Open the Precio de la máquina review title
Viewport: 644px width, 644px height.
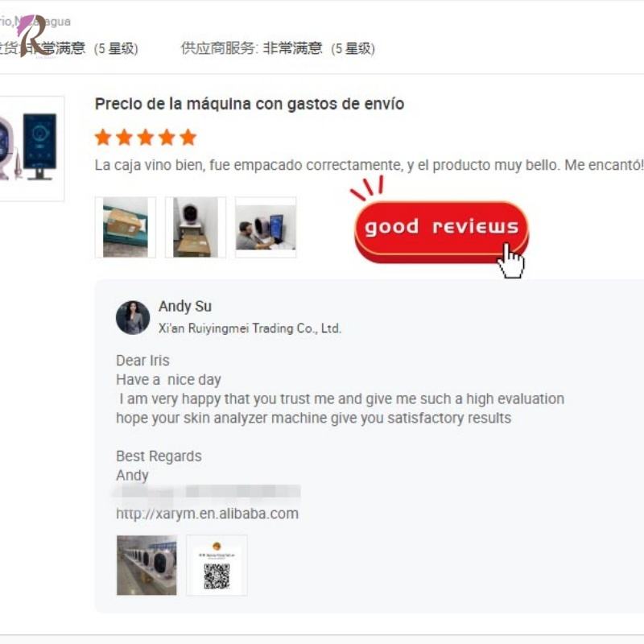250,104
